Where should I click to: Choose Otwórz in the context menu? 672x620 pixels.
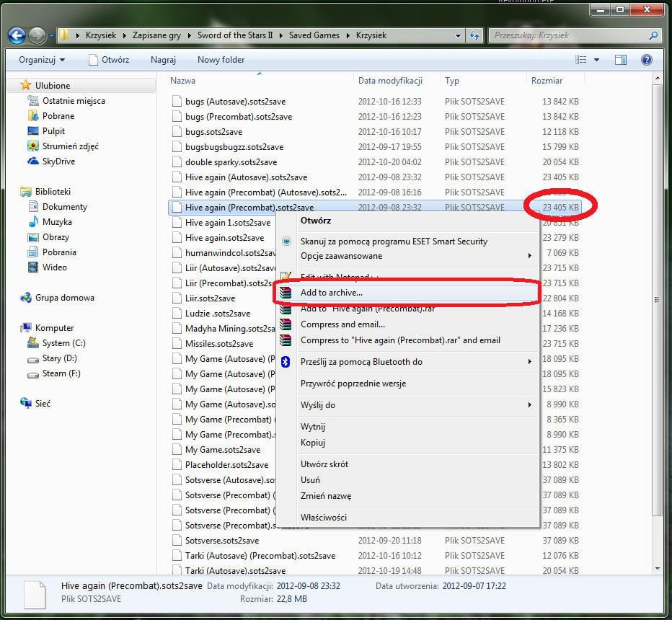point(407,221)
